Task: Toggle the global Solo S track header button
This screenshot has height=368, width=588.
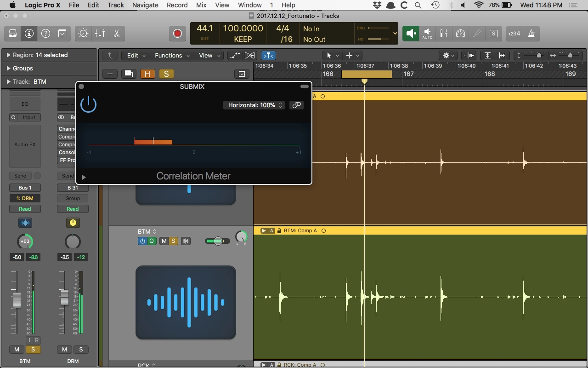Action: (x=166, y=74)
